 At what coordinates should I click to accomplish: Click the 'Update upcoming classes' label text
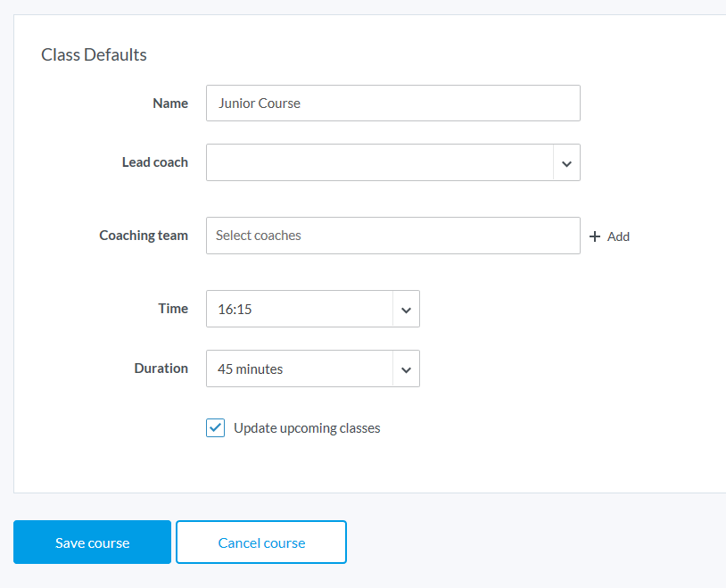click(307, 428)
